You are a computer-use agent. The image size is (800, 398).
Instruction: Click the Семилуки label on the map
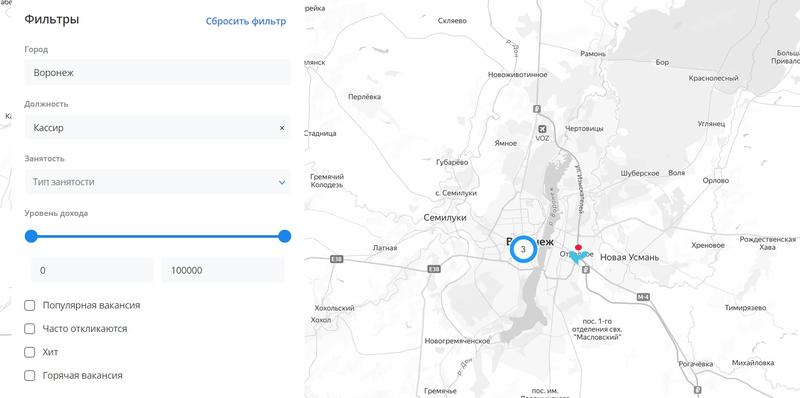pos(445,217)
